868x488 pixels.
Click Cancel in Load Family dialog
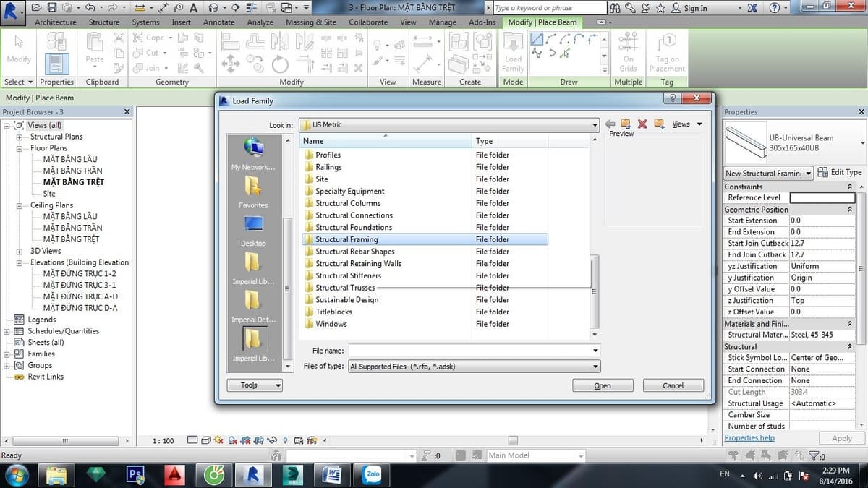coord(673,385)
